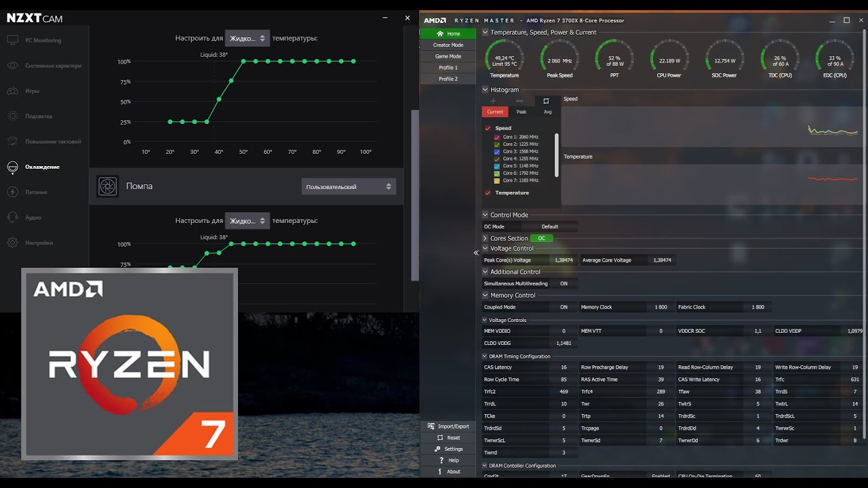This screenshot has width=868, height=488.
Task: Click the Help question mark icon
Action: tap(440, 460)
